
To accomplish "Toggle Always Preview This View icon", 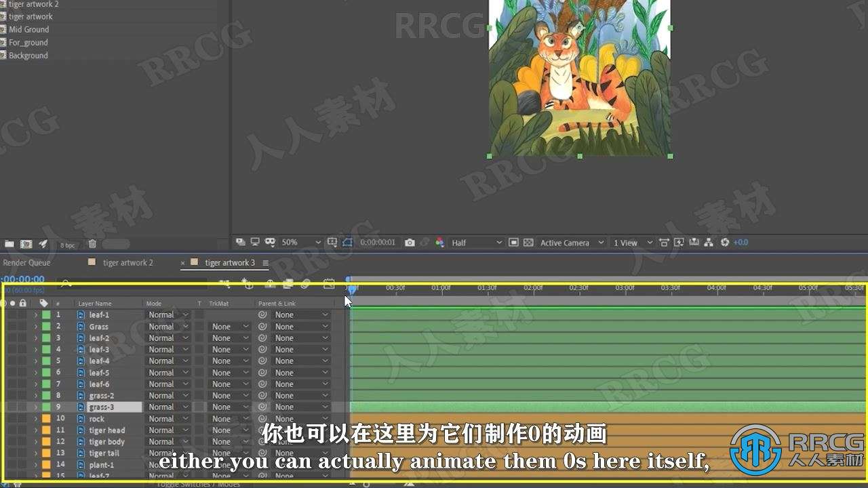I will click(x=241, y=242).
